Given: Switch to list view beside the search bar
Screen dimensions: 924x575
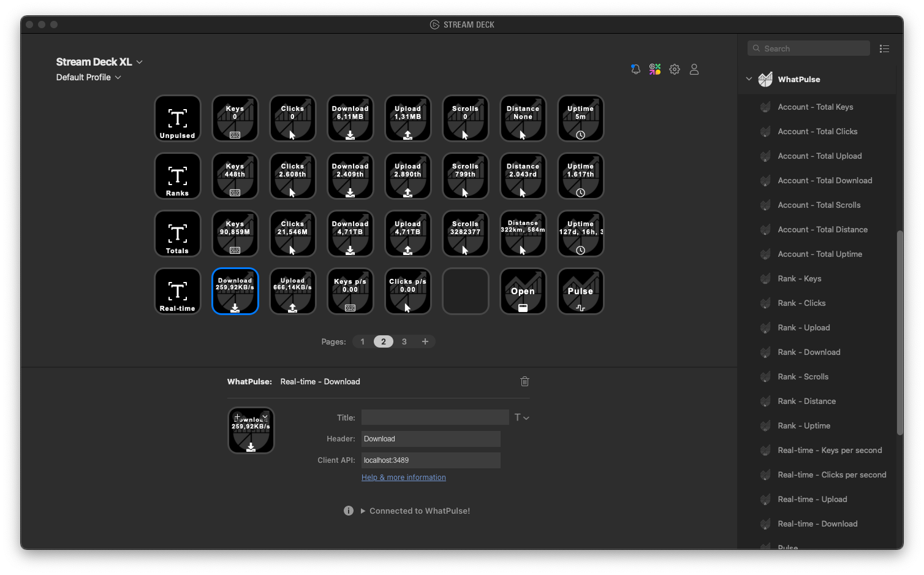Looking at the screenshot, I should click(884, 48).
